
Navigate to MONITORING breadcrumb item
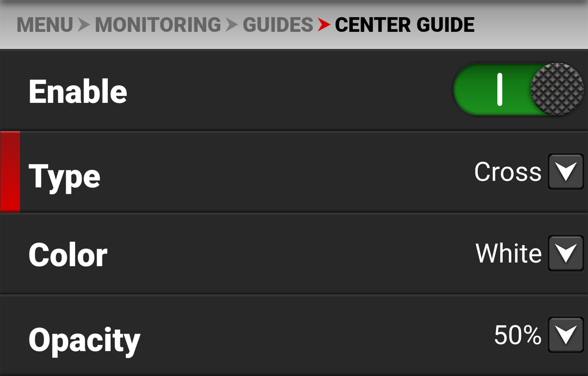coord(158,25)
